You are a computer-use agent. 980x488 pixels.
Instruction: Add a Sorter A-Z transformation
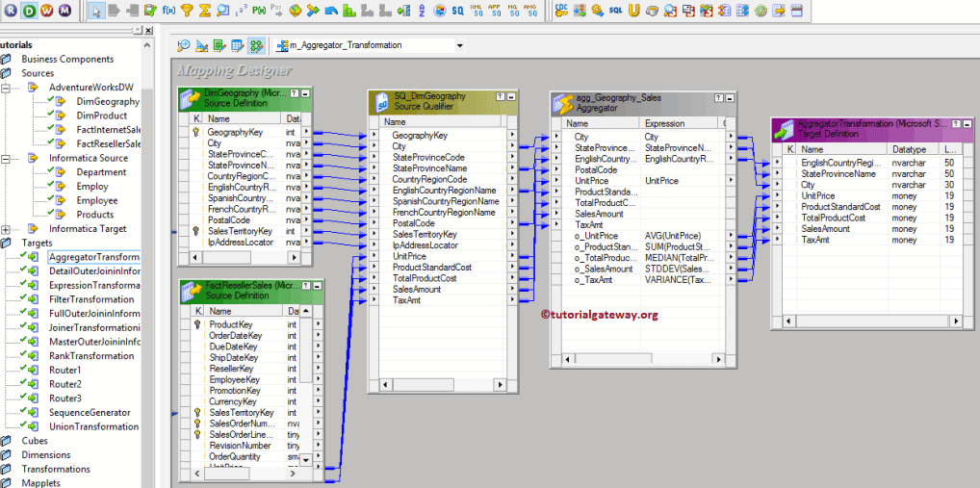pos(422,10)
